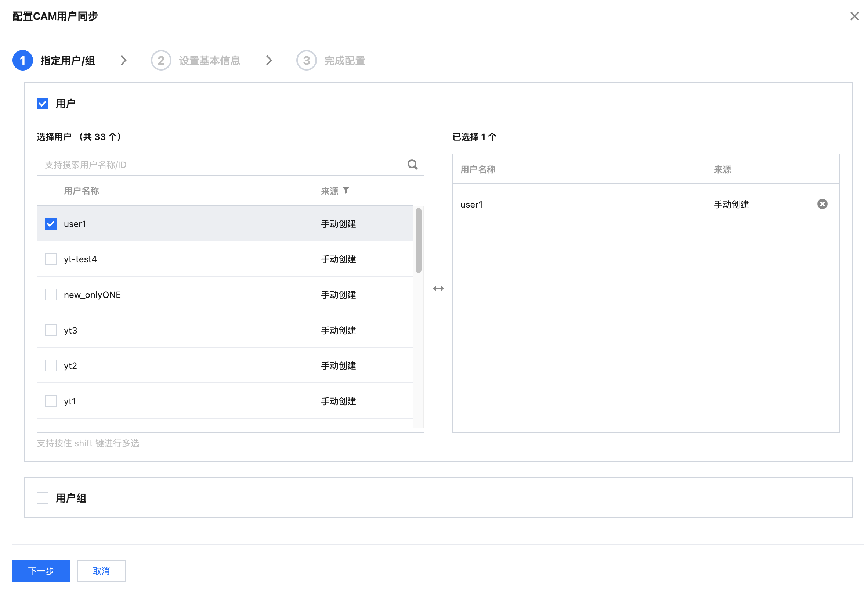Remove user1 from the selected list
868x612 pixels.
(822, 204)
